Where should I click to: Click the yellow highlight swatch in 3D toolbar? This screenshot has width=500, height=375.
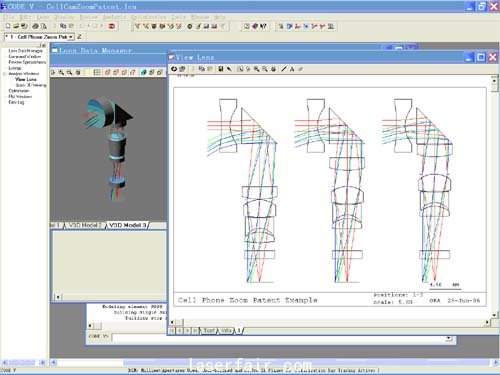click(x=89, y=72)
